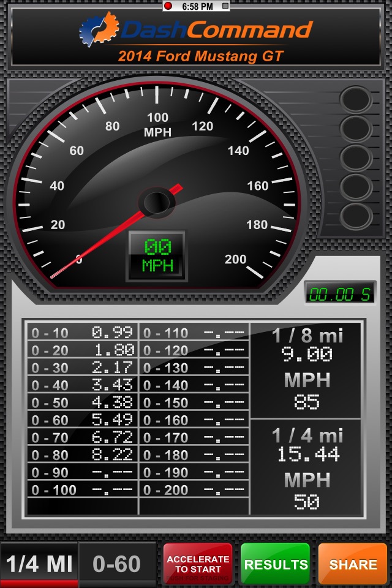Click the 0 - 160 row label
Image resolution: width=392 pixels, height=588 pixels.
(165, 420)
